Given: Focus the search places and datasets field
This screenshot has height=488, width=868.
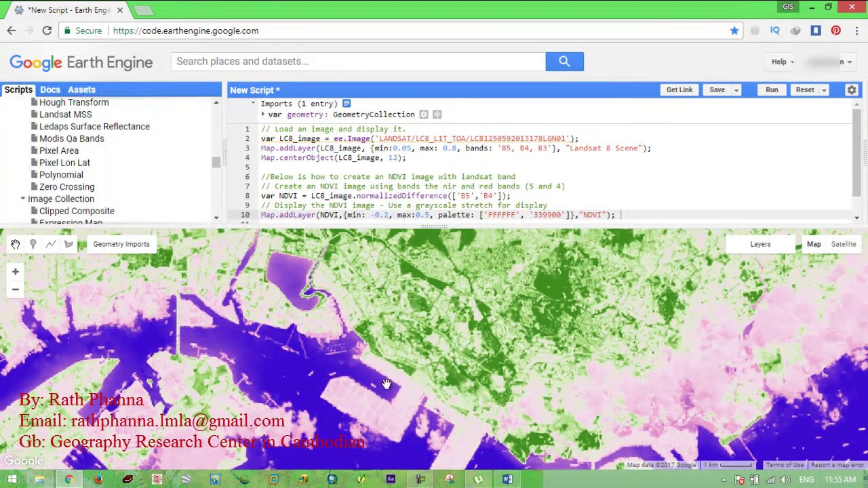Looking at the screenshot, I should tap(358, 62).
